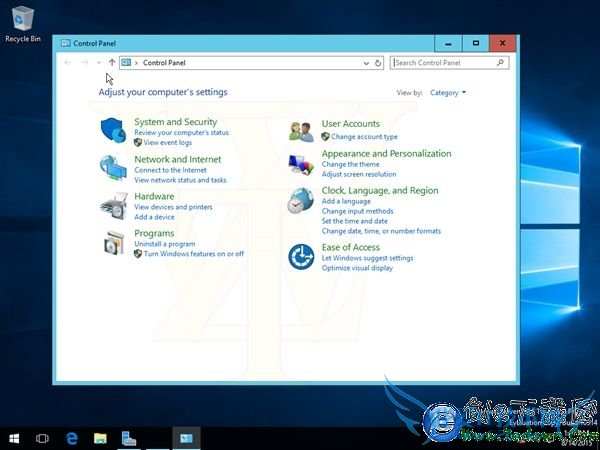Open Appearance and Personalization monitor icon
This screenshot has height=450, width=600.
click(301, 165)
